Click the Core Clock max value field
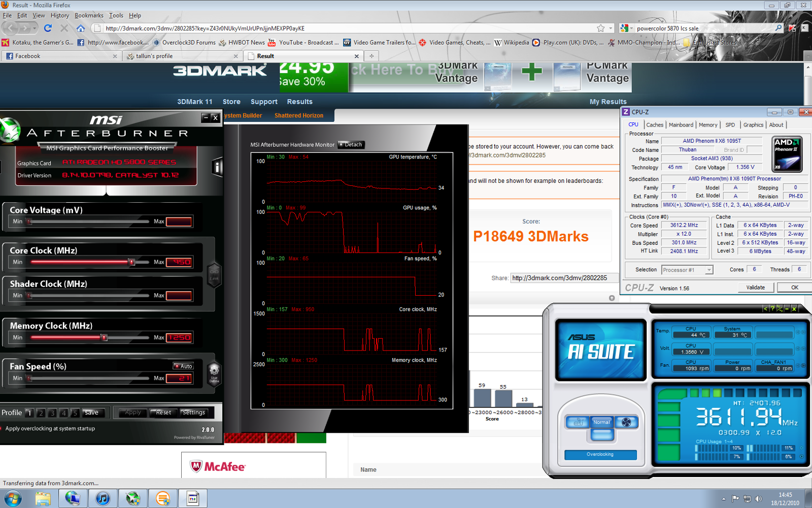The height and width of the screenshot is (508, 812). (179, 262)
